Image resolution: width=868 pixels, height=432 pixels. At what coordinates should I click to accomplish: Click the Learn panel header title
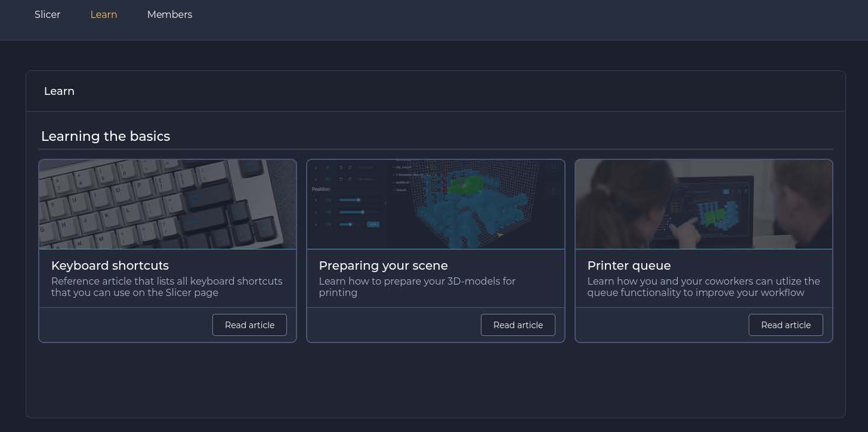(x=59, y=91)
